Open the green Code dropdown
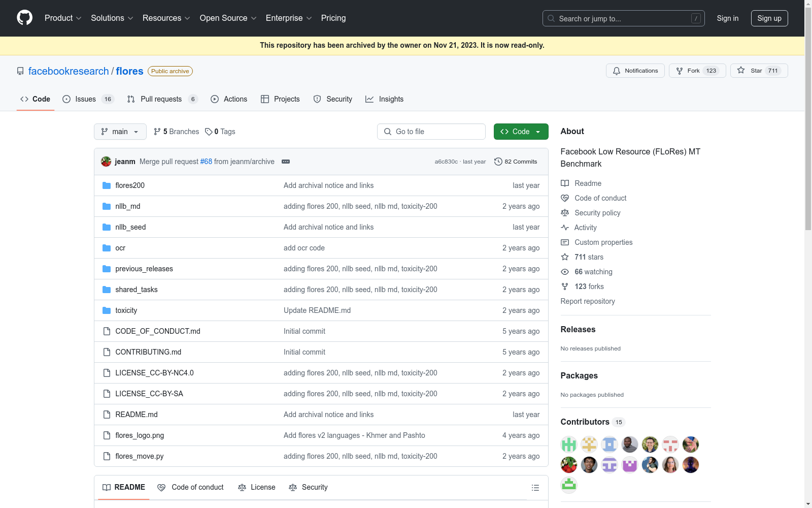812x508 pixels. coord(521,132)
